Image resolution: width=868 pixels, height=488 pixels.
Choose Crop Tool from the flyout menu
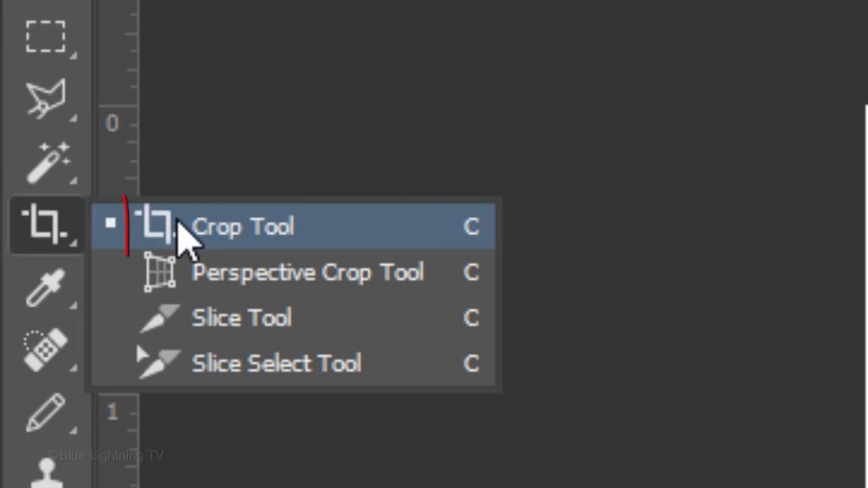pos(243,226)
